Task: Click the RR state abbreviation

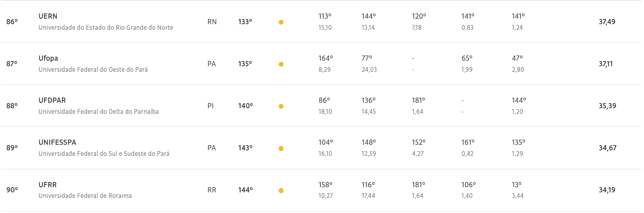Action: pos(212,190)
